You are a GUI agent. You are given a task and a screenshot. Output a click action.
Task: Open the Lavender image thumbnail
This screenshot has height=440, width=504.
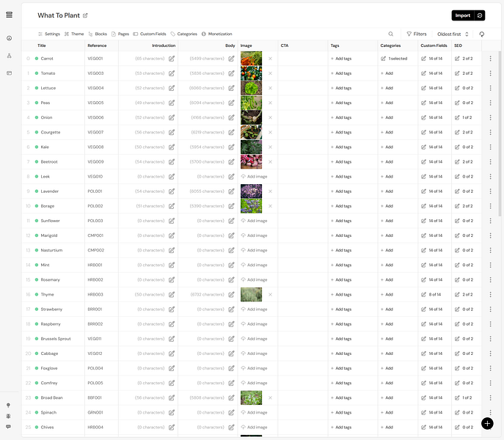(252, 191)
